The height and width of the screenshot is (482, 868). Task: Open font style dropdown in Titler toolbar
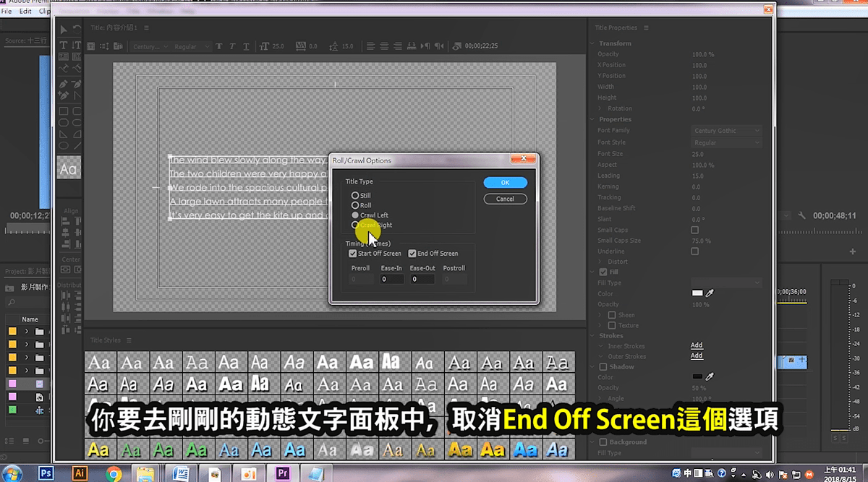pos(192,46)
